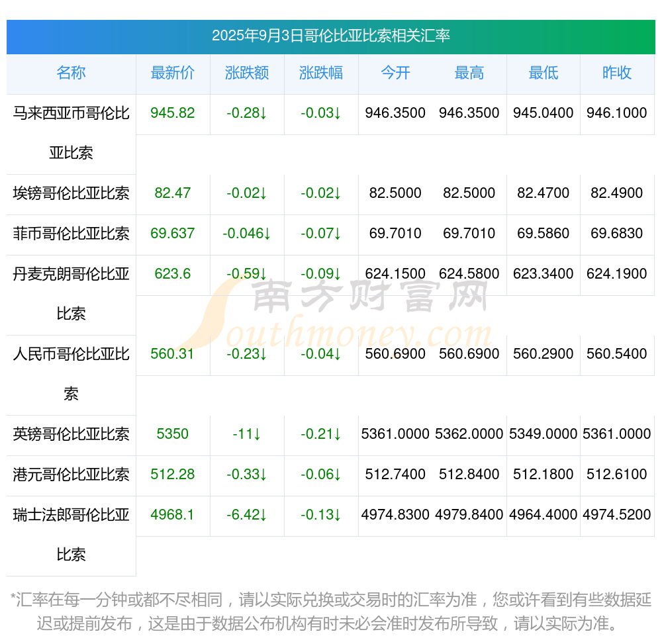Click the 今开 column header
This screenshot has width=662, height=644.
395,73
